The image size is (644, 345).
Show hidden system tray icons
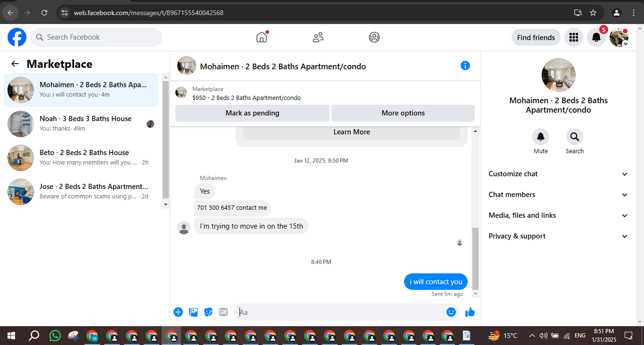pyautogui.click(x=532, y=336)
